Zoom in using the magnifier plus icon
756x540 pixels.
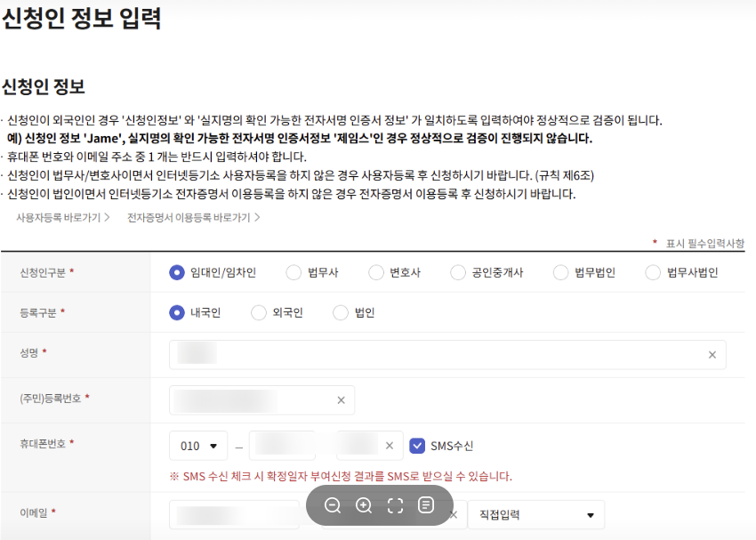[364, 505]
